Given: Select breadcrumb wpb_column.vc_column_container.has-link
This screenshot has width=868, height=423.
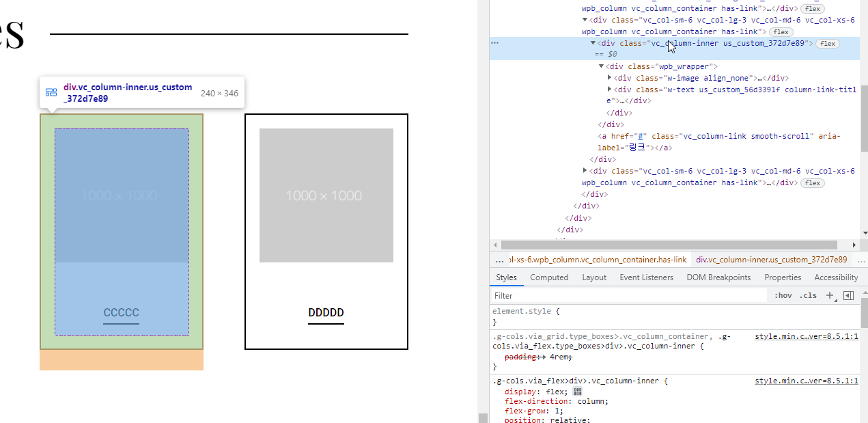Looking at the screenshot, I should point(597,260).
